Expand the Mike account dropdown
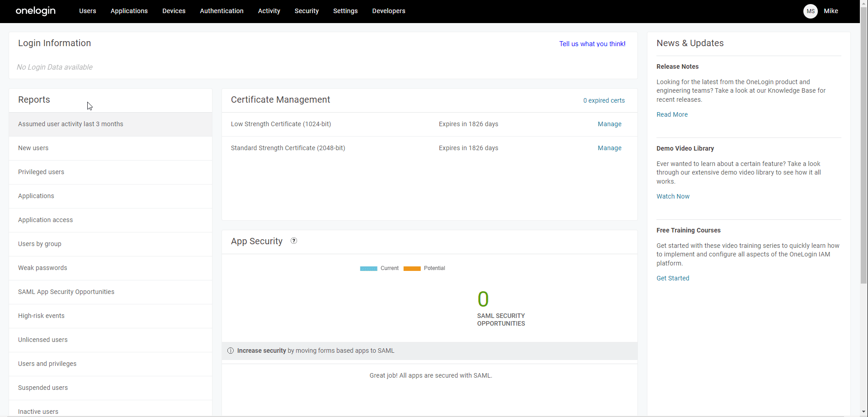 830,11
